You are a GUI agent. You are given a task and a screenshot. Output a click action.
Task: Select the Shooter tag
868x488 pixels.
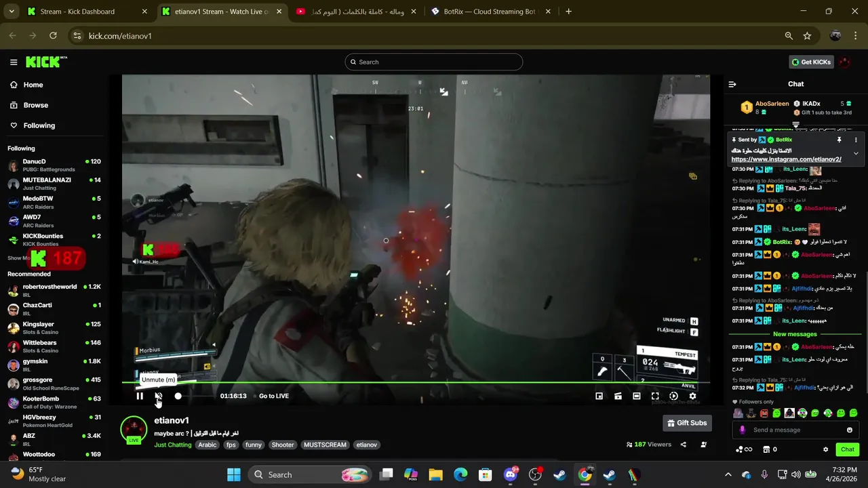point(283,445)
